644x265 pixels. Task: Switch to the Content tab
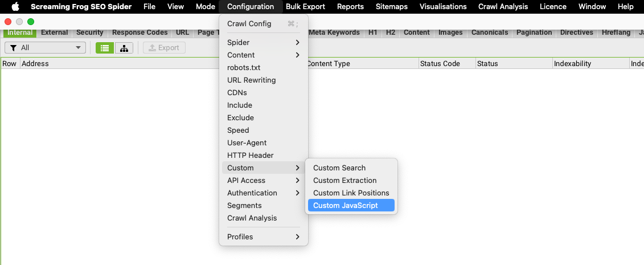coord(416,32)
